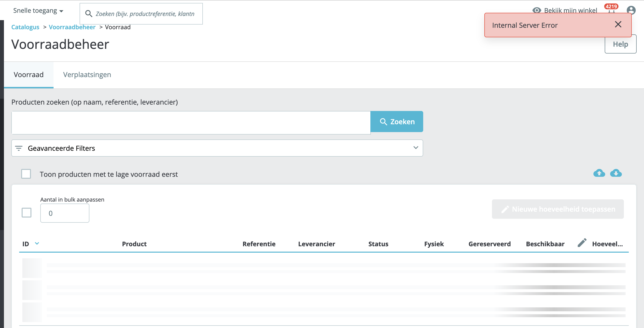Screen dimensions: 644x328
Task: Open the user account profile icon
Action: (631, 10)
